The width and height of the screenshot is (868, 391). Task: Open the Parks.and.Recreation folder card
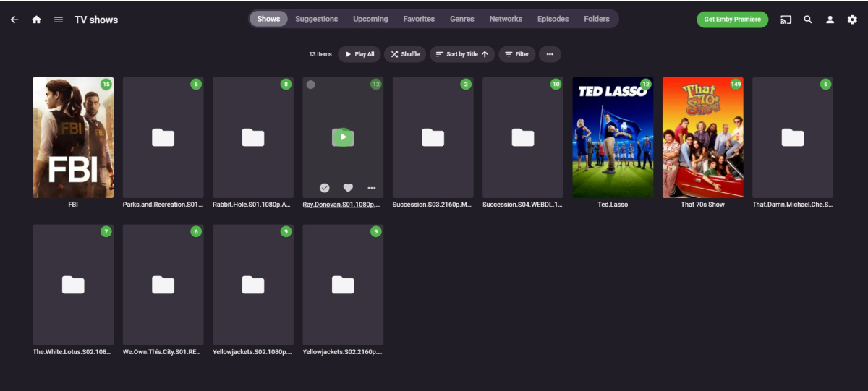(163, 137)
